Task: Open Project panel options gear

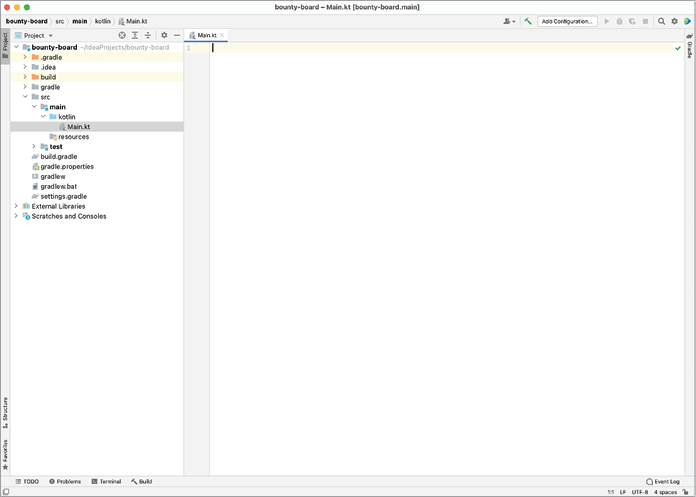Action: coord(164,35)
